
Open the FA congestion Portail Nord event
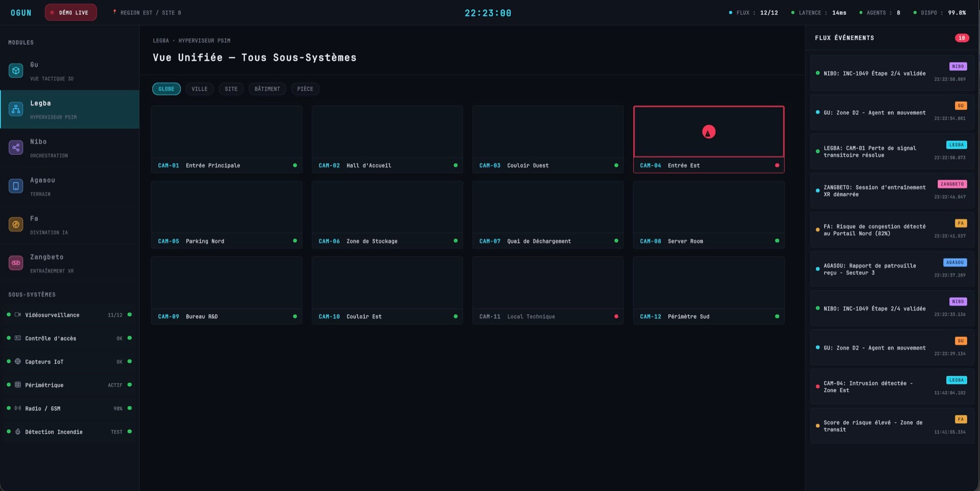click(892, 230)
